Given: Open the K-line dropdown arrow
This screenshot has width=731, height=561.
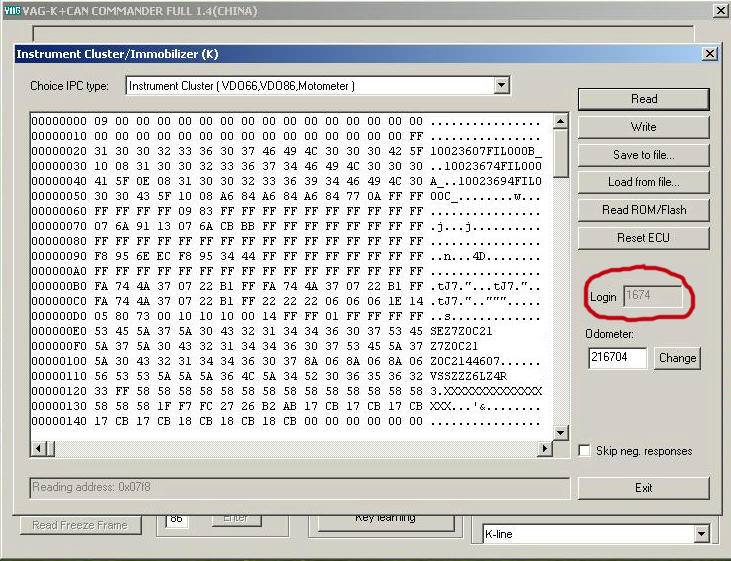Looking at the screenshot, I should 701,533.
